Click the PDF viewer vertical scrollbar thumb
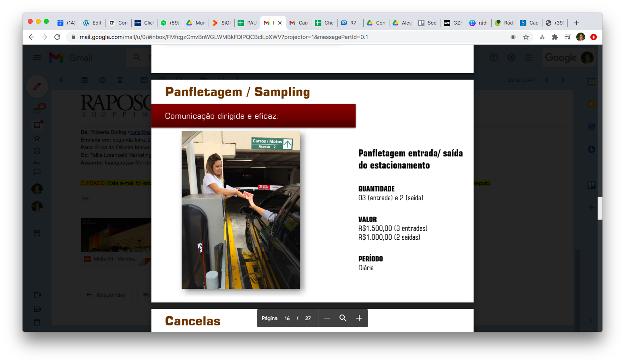 600,208
